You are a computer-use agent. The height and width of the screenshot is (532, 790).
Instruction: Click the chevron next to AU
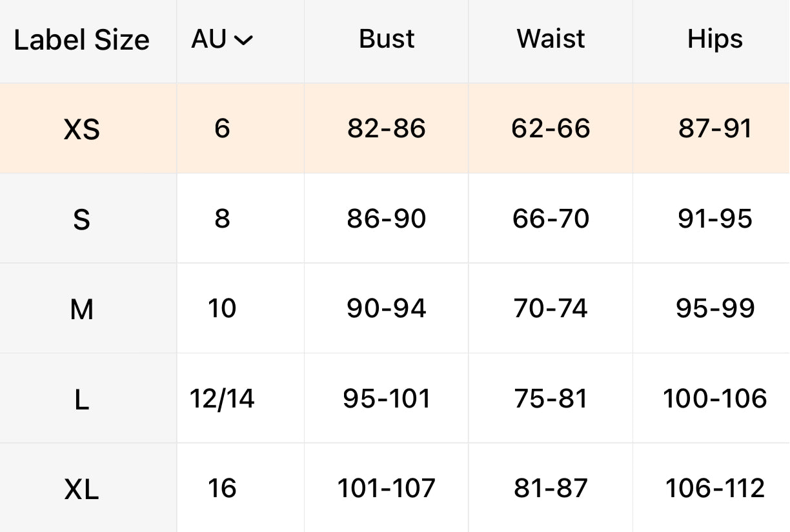coord(243,41)
